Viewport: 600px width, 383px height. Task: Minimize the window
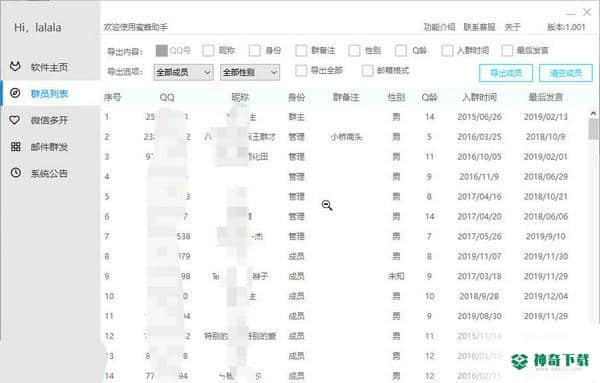coord(571,13)
